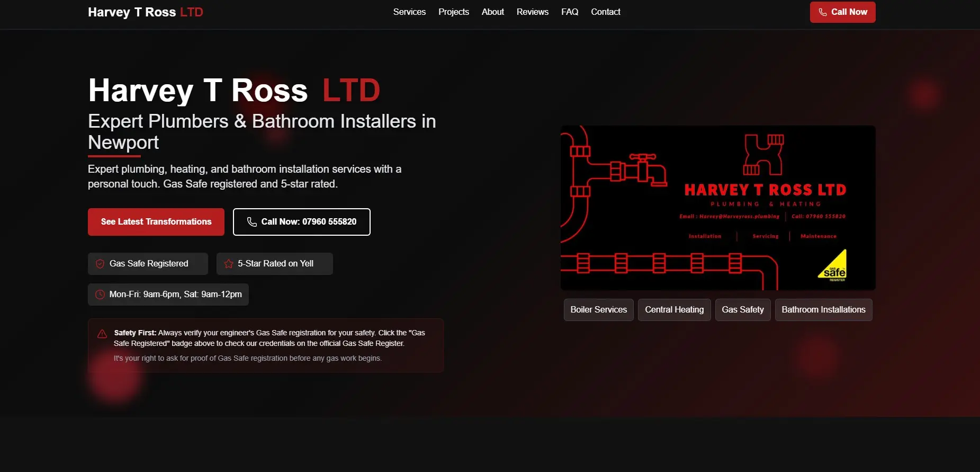
Task: Open the FAQ nav link
Action: coord(570,12)
